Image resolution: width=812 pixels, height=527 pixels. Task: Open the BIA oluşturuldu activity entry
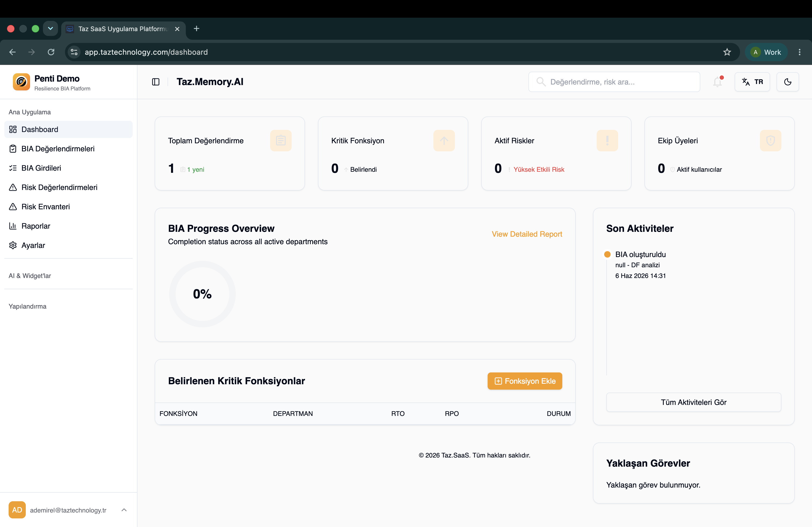click(640, 265)
